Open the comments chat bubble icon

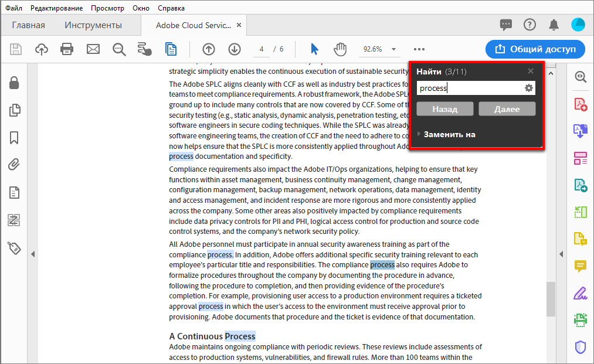click(x=505, y=25)
